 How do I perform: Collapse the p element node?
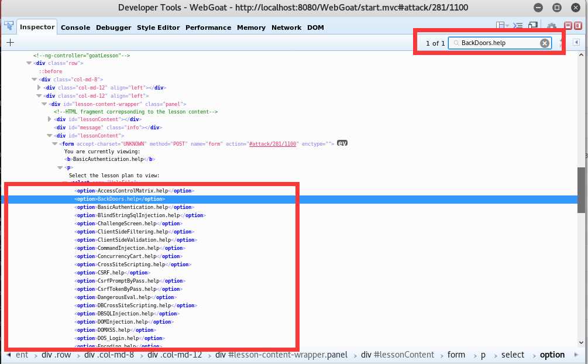pyautogui.click(x=60, y=168)
